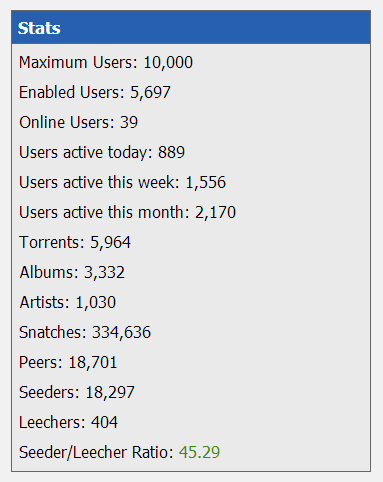Image resolution: width=383 pixels, height=482 pixels.
Task: Click Users active this week: 1,556
Action: [122, 182]
